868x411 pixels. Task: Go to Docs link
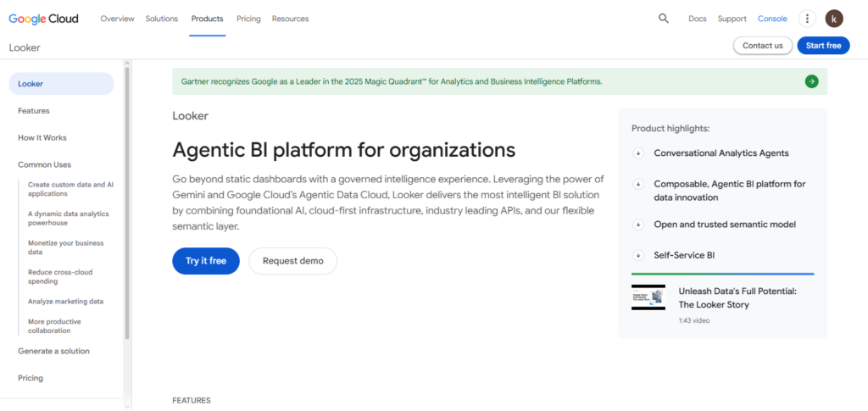click(698, 19)
